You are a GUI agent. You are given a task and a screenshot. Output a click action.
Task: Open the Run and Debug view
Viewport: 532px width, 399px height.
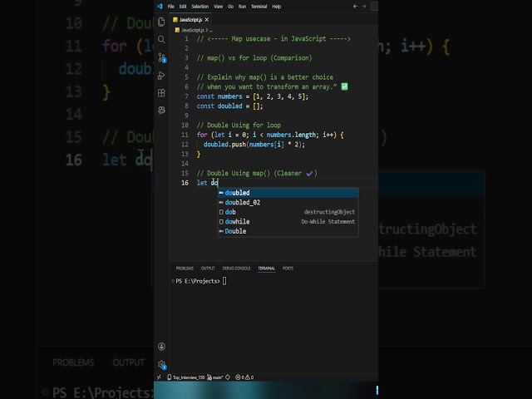pyautogui.click(x=161, y=76)
